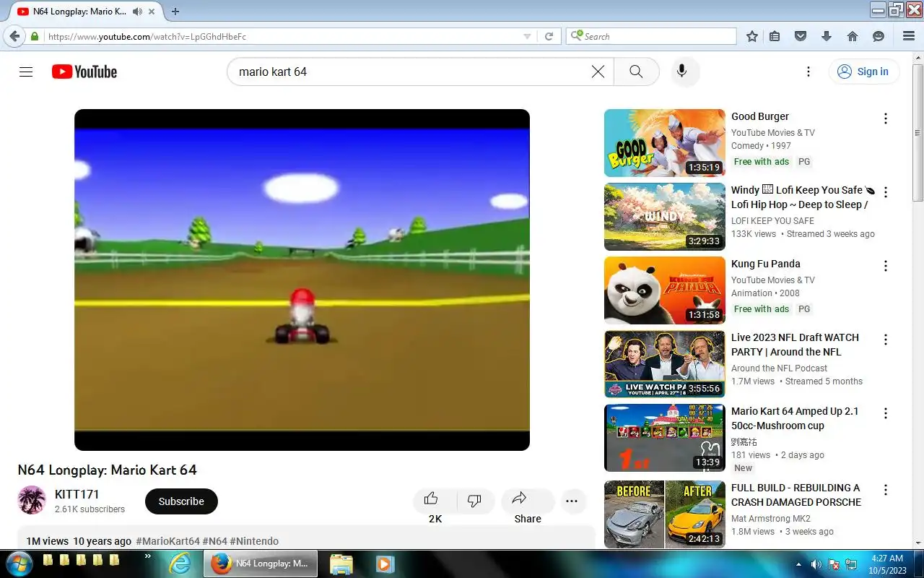Open Live 2023 NFL Draft thumbnail

(x=664, y=364)
